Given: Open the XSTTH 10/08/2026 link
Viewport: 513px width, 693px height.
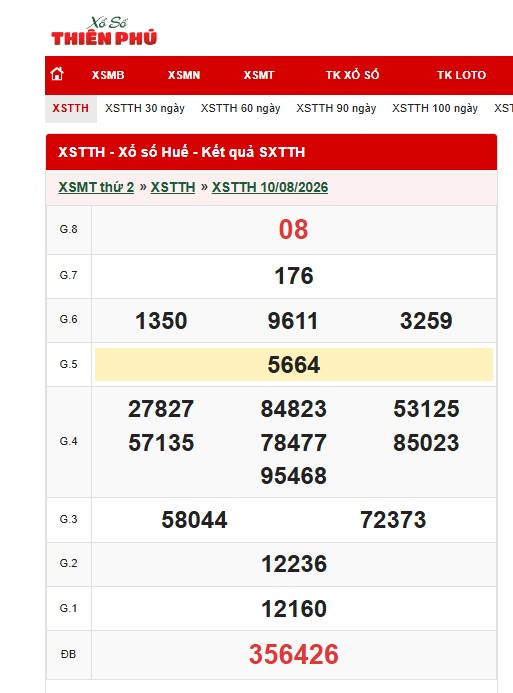Looking at the screenshot, I should coord(270,187).
